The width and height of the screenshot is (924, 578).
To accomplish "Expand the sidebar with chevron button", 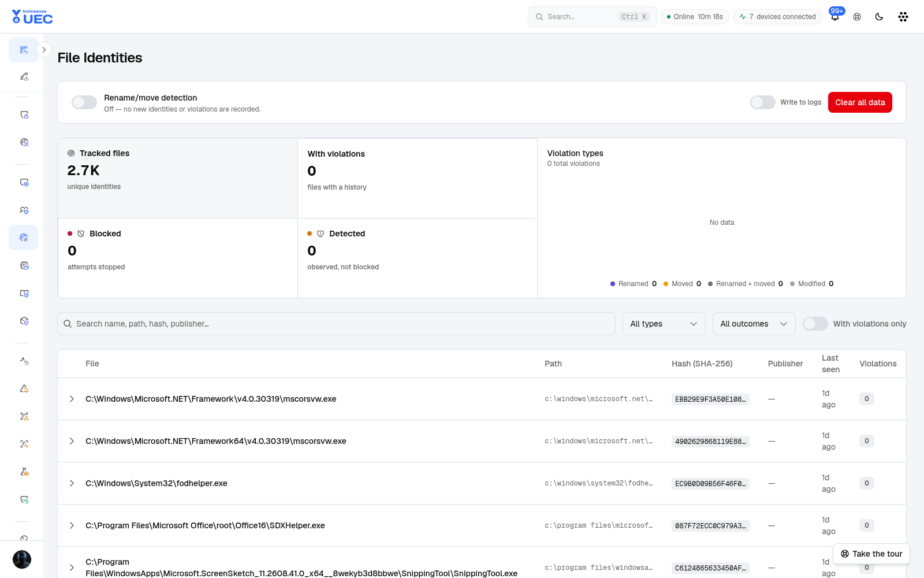I will [x=44, y=50].
